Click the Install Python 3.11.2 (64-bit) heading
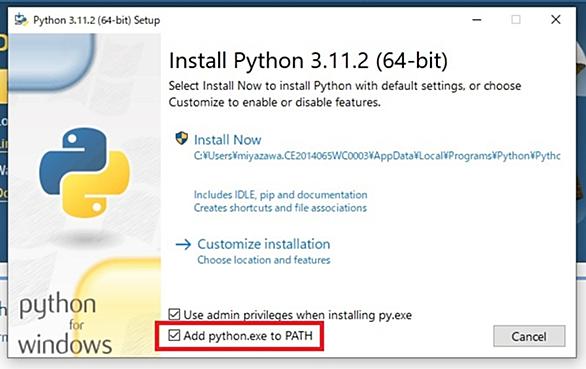586x369 pixels. [308, 60]
